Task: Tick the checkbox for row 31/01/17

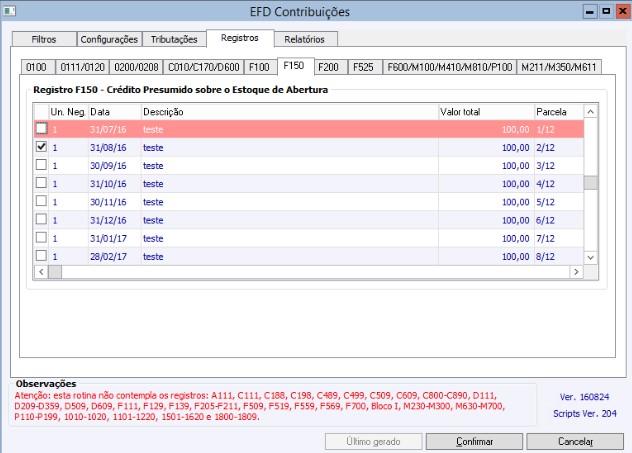Action: pos(41,238)
